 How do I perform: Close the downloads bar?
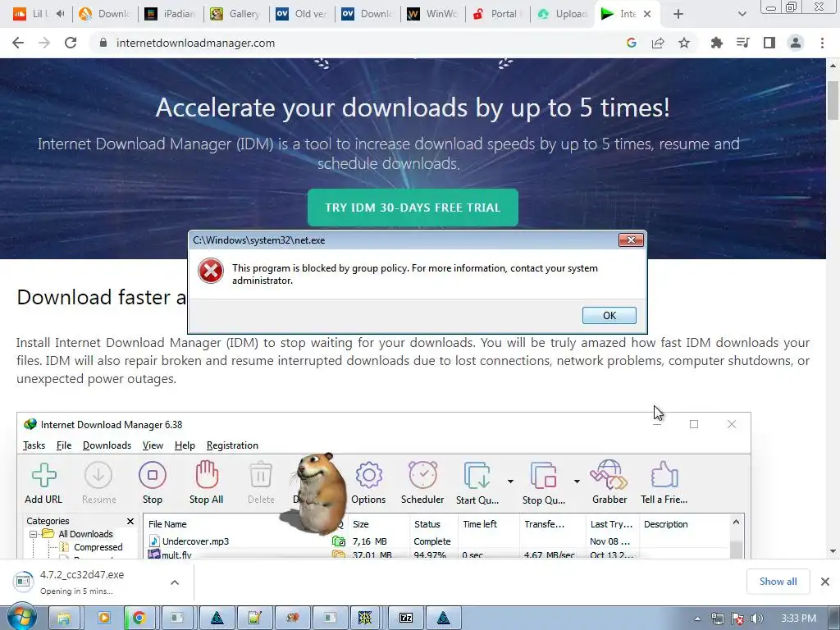pyautogui.click(x=825, y=582)
